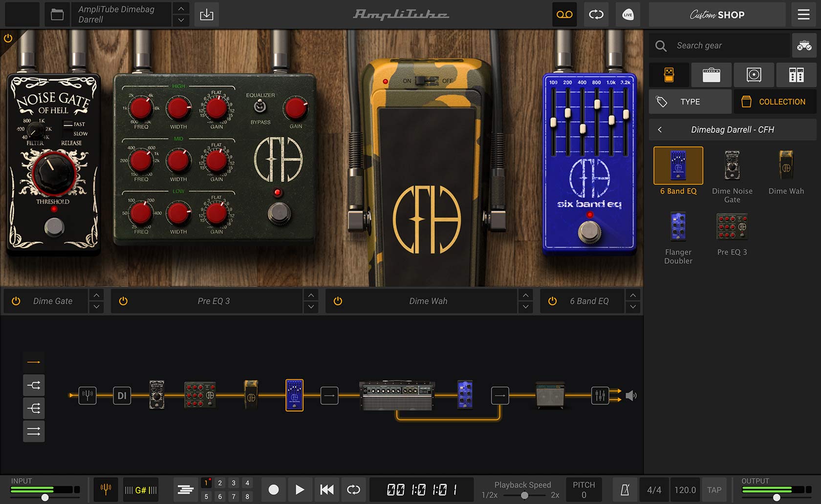
Task: Select the amplifier gear category
Action: 712,75
